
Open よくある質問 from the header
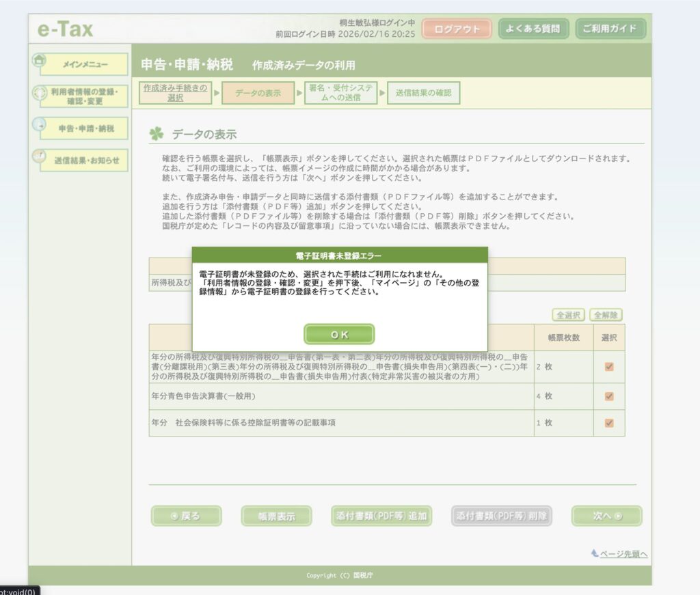(x=533, y=29)
